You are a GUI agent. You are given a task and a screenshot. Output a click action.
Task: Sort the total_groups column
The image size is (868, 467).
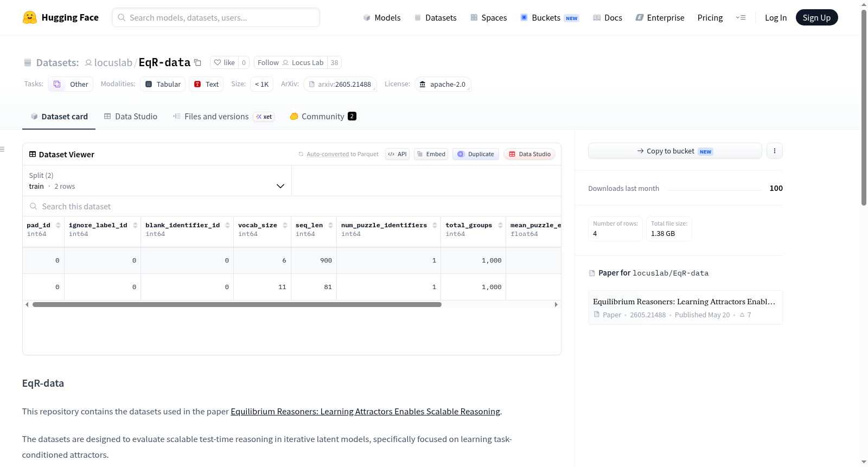500,225
